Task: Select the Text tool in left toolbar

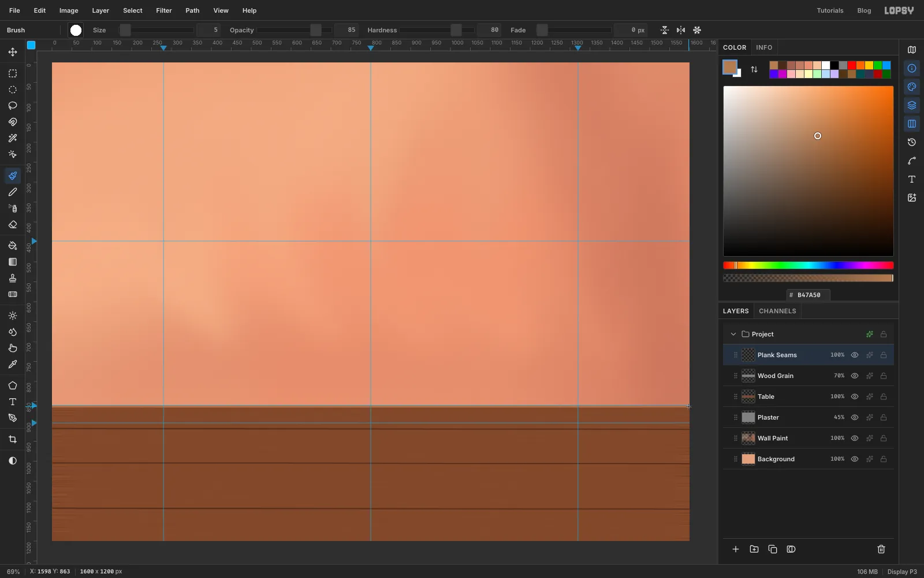Action: (13, 402)
